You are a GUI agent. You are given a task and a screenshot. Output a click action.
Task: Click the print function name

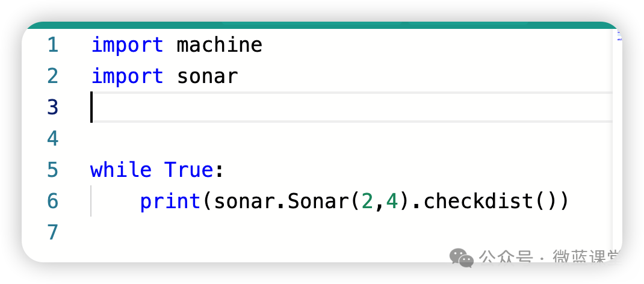pos(170,201)
